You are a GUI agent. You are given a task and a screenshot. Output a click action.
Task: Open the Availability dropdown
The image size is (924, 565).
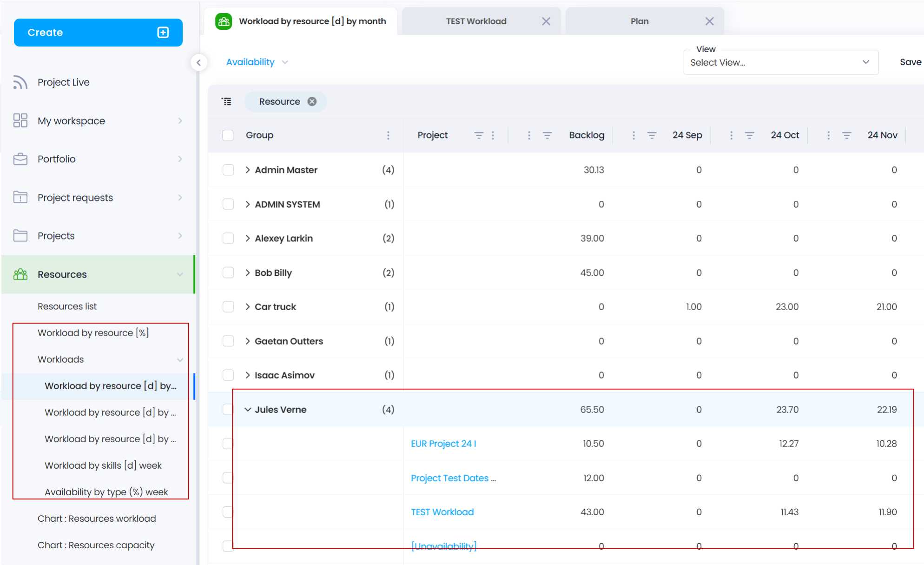coord(257,62)
